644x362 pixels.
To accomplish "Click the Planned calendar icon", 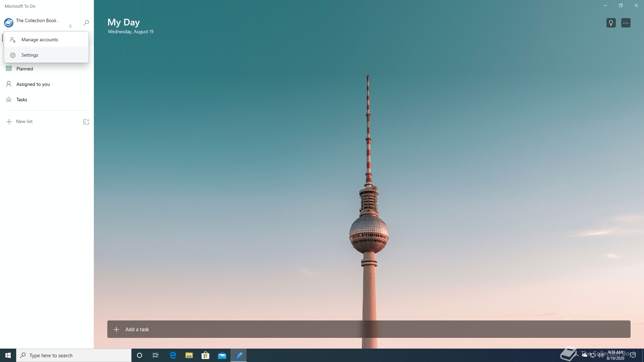I will (9, 68).
